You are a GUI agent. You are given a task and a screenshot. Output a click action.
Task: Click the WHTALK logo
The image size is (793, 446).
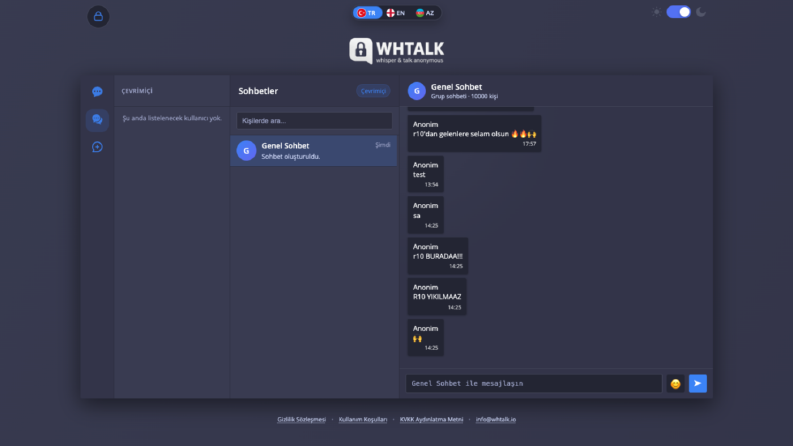[396, 51]
